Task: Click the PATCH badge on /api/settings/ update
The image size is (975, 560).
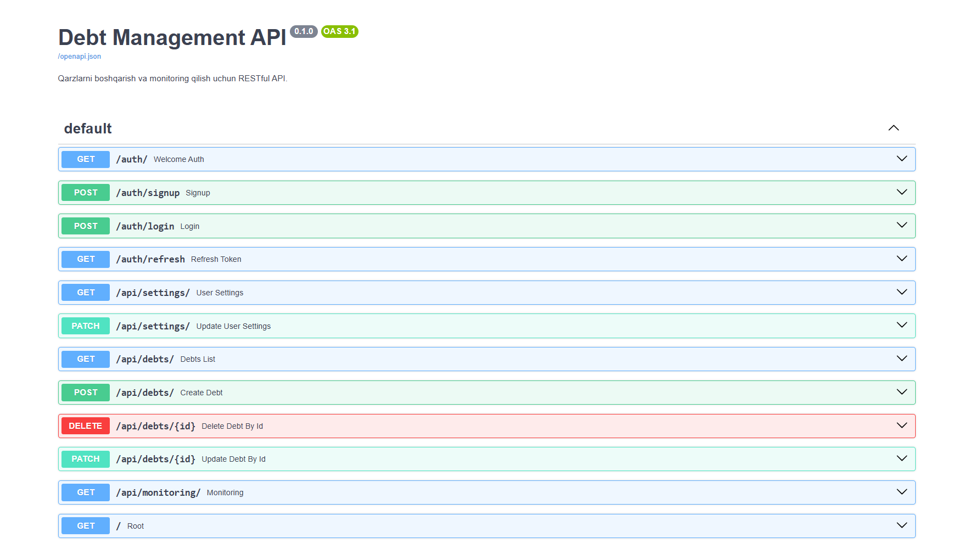Action: click(85, 326)
